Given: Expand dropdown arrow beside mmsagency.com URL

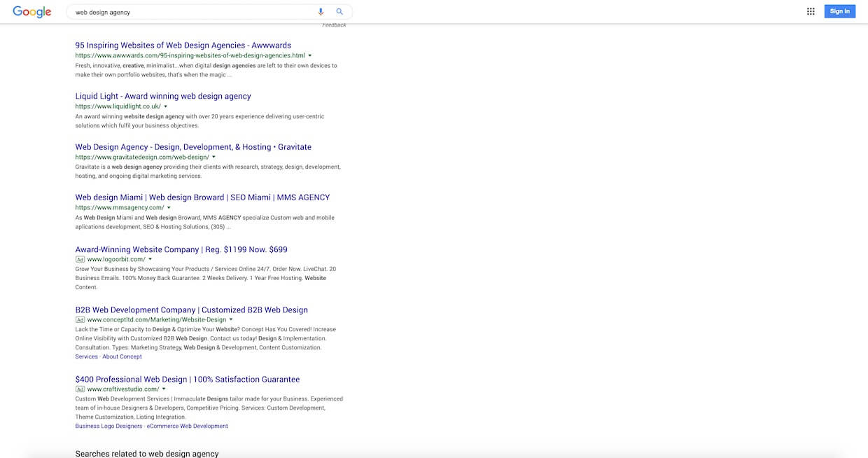Looking at the screenshot, I should click(169, 207).
